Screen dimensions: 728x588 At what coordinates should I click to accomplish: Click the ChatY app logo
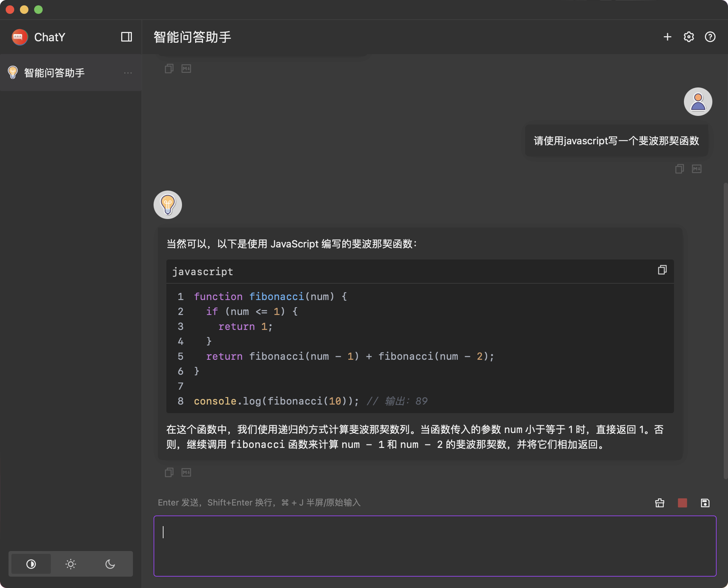click(20, 37)
